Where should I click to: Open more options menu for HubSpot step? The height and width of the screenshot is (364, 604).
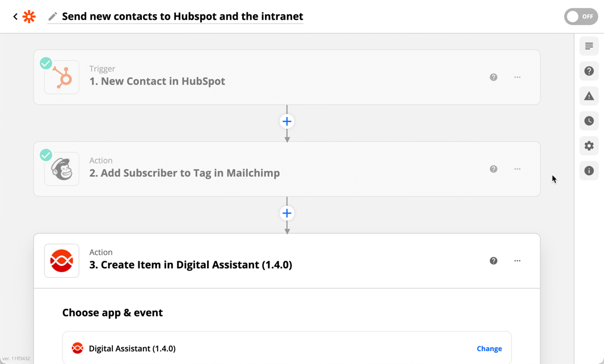pos(517,78)
